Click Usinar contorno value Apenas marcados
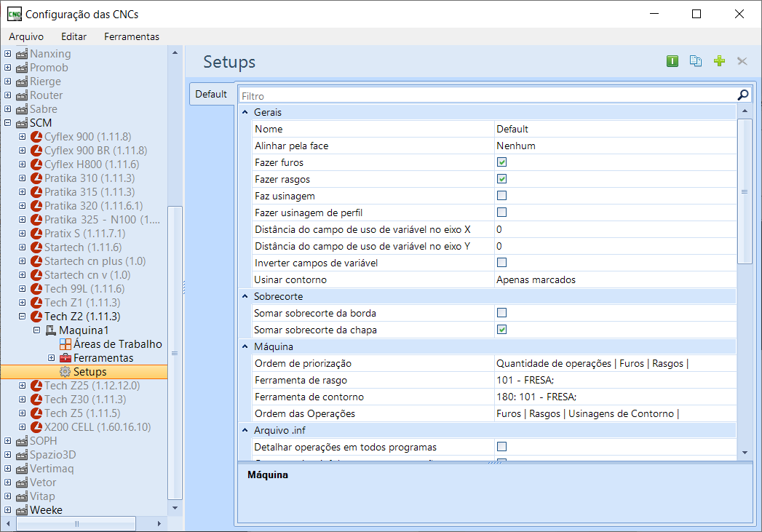This screenshot has width=762, height=532. (615, 280)
